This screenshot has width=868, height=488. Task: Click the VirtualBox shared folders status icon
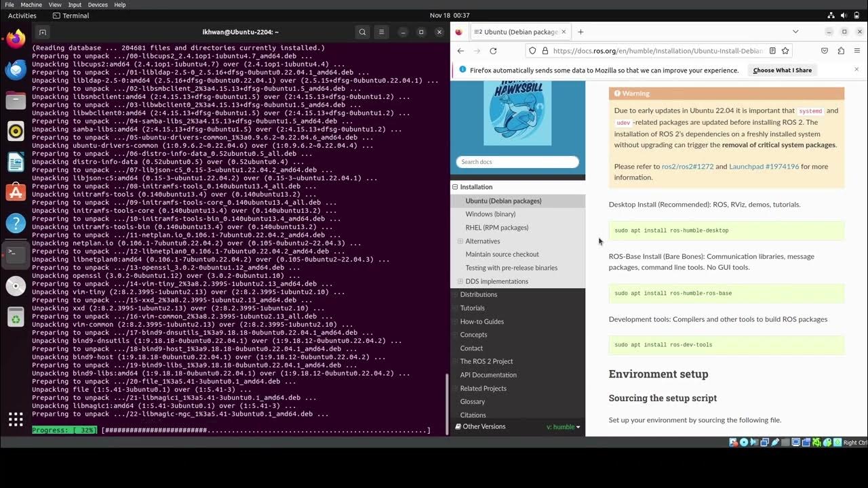(x=787, y=443)
